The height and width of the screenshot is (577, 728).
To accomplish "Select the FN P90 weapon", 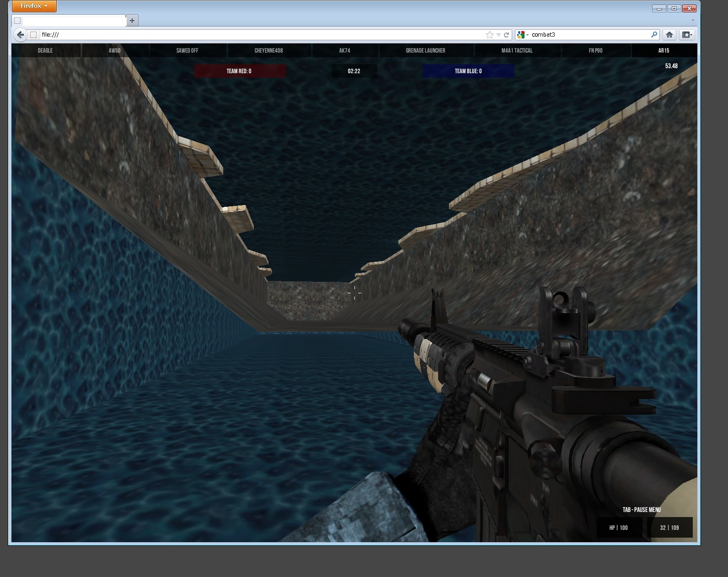I will (596, 50).
